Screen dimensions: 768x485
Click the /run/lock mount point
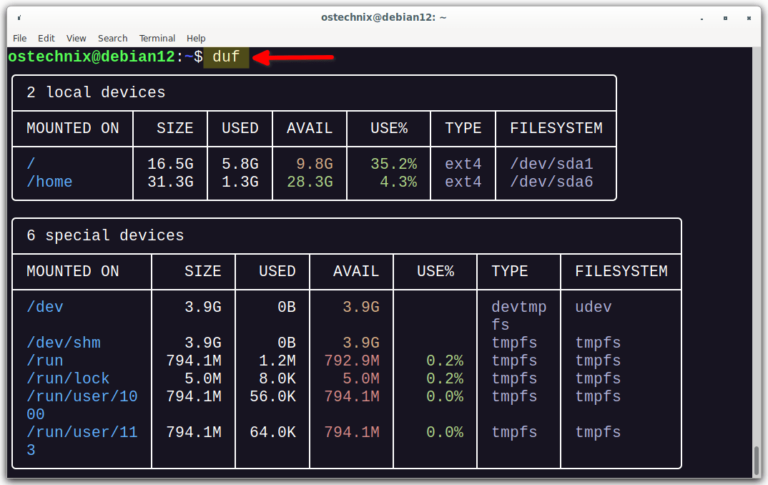point(68,378)
